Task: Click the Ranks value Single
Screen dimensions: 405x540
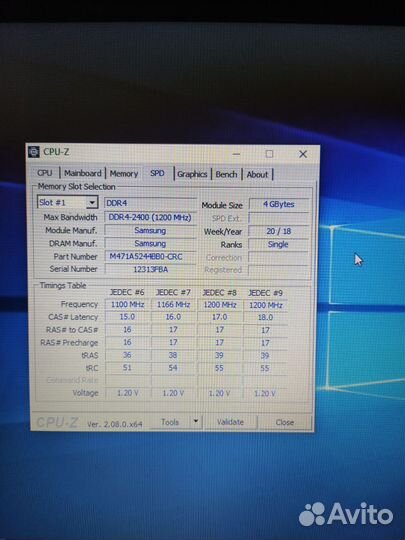Action: [279, 244]
